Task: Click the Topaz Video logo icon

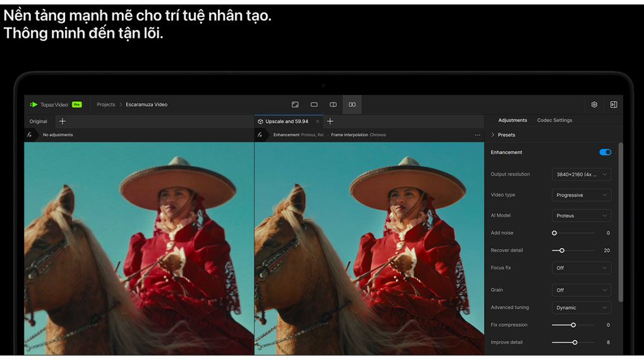Action: (34, 105)
